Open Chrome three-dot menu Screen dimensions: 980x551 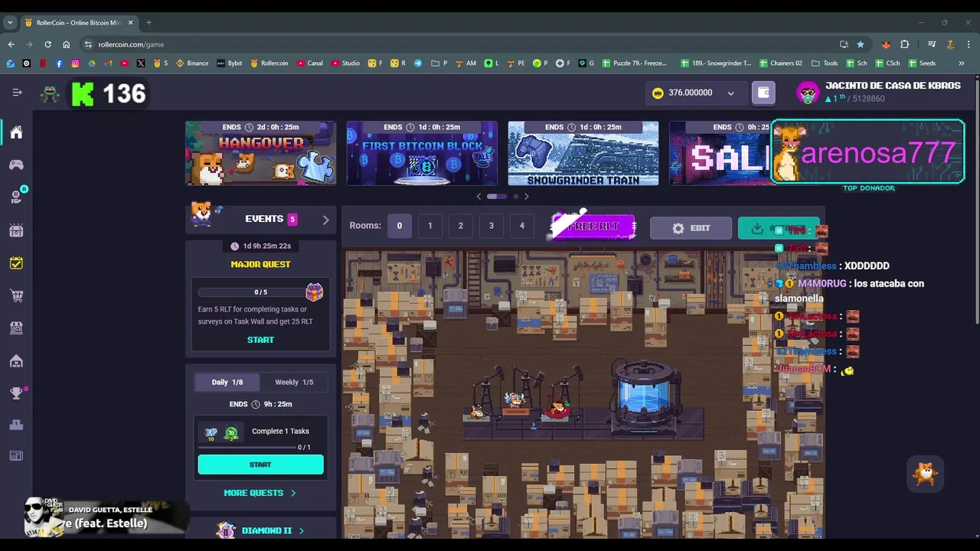969,44
